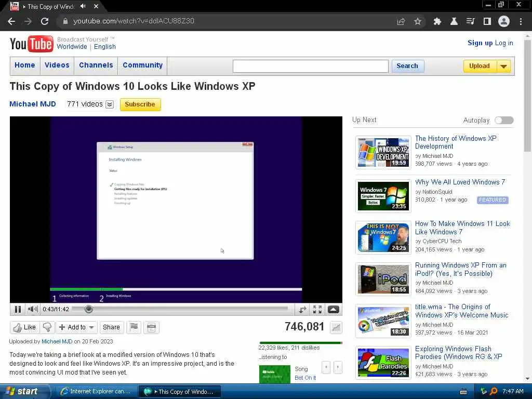Open the share page icon in address bar
The width and height of the screenshot is (532, 399).
click(401, 21)
